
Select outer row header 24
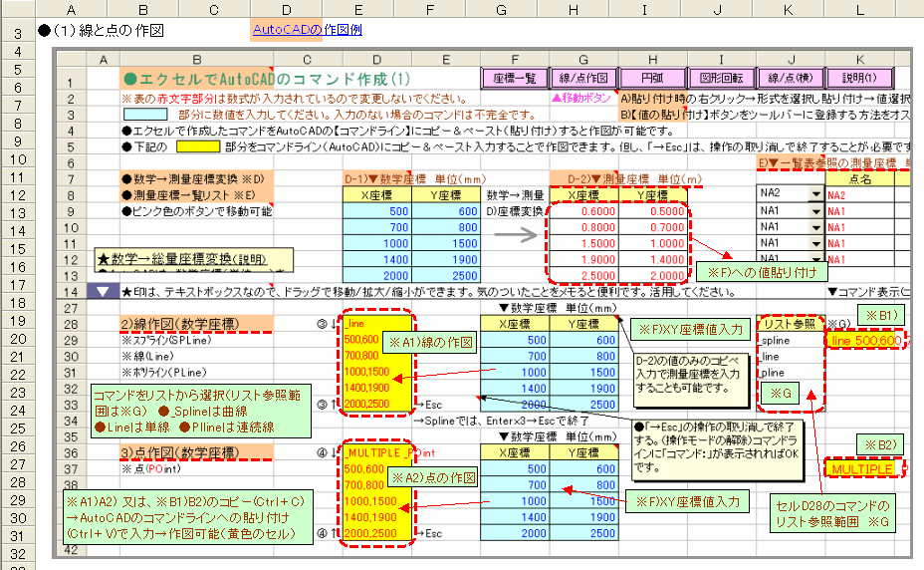pyautogui.click(x=18, y=411)
